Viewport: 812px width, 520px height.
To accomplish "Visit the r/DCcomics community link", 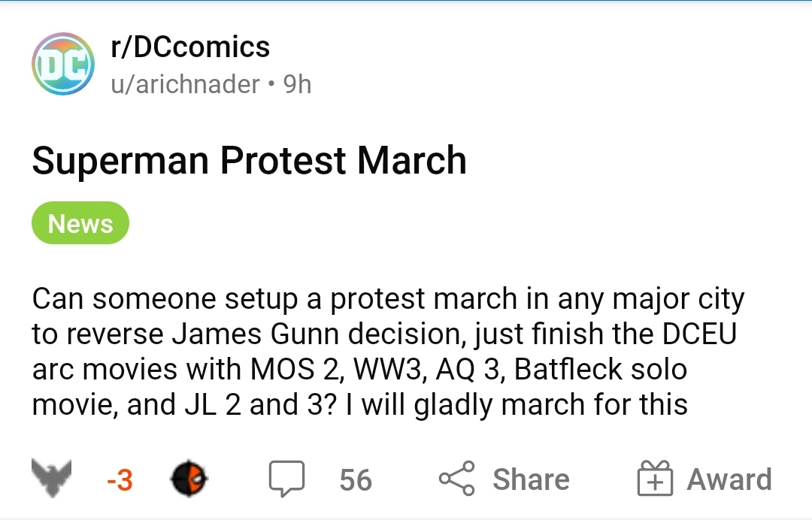I will click(x=190, y=47).
